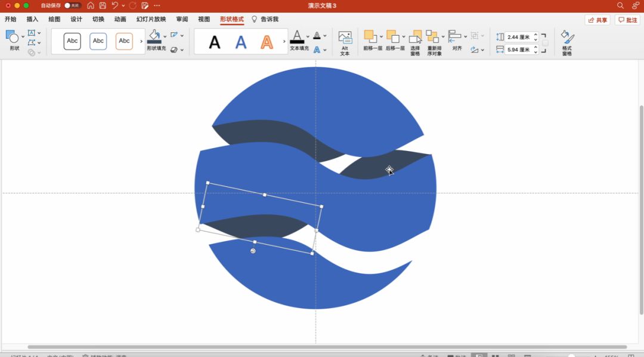Screen dimensions: 644x357
Task: Click the shape width field 5.94 厘米
Action: [x=518, y=50]
